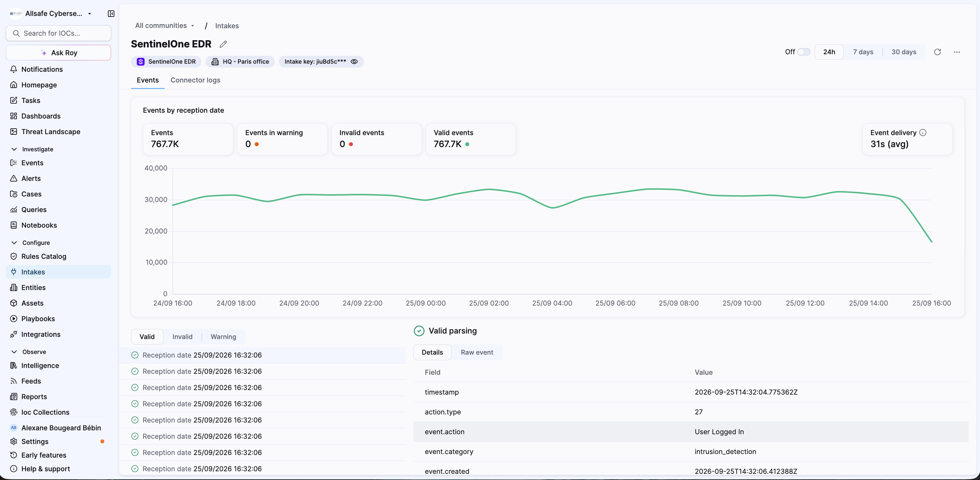Viewport: 980px width, 480px height.
Task: Open the Notebooks icon
Action: coord(14,225)
